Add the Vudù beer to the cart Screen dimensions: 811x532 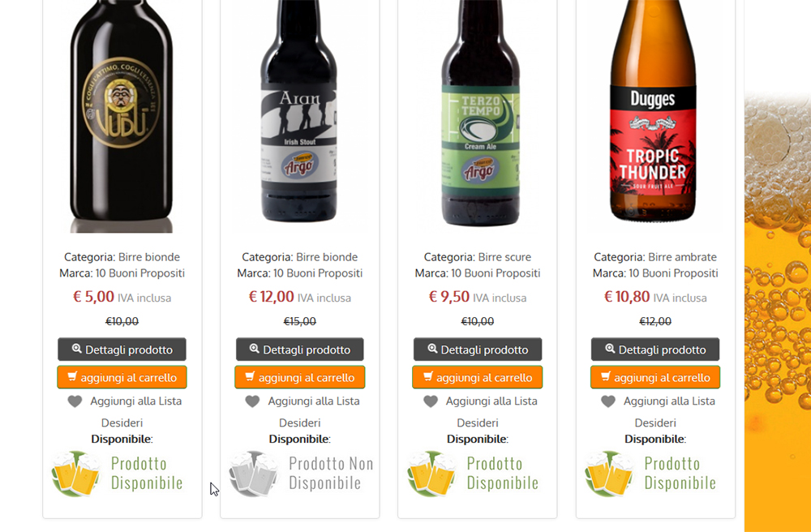pyautogui.click(x=122, y=377)
